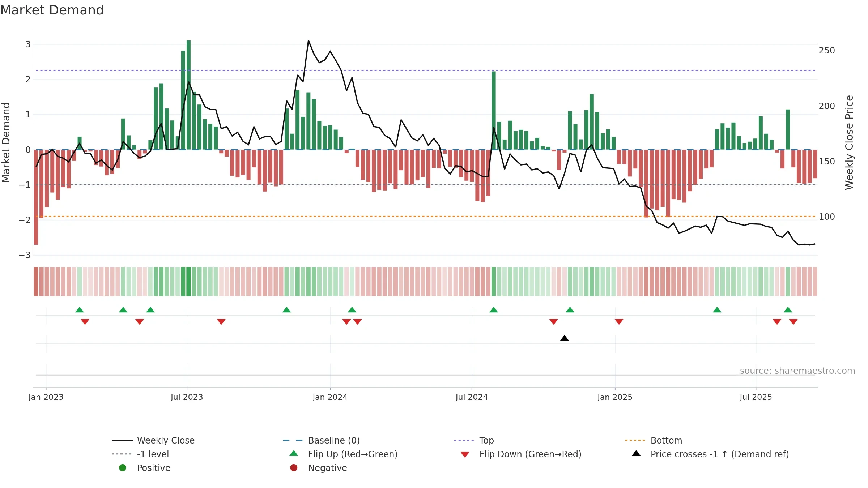868x488 pixels.
Task: Click the vertical Market Demand axis title
Action: (x=6, y=142)
